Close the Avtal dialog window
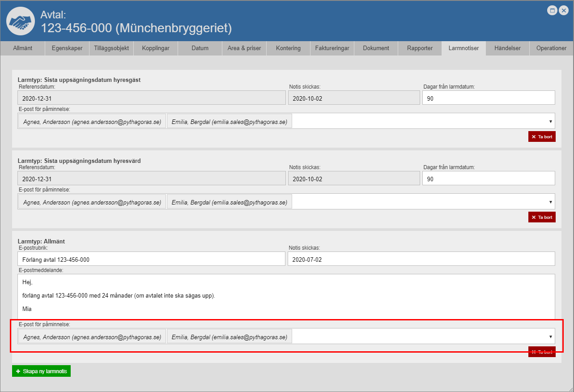 click(563, 11)
